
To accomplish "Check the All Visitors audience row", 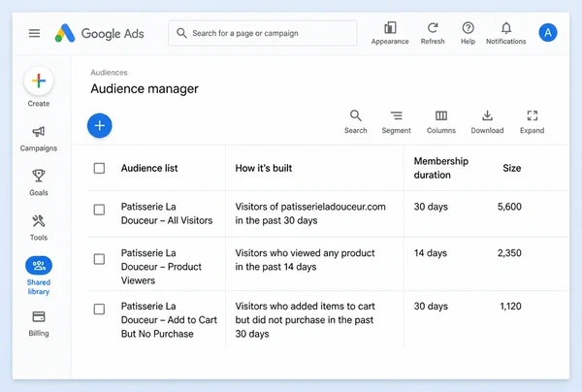I will point(99,210).
